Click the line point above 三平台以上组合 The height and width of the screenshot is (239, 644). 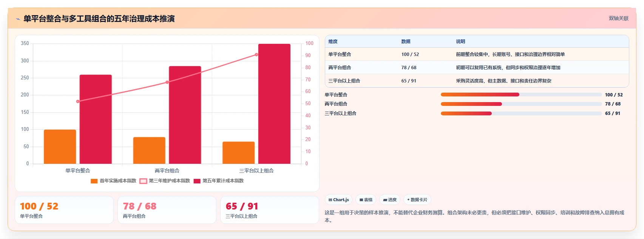256,54
